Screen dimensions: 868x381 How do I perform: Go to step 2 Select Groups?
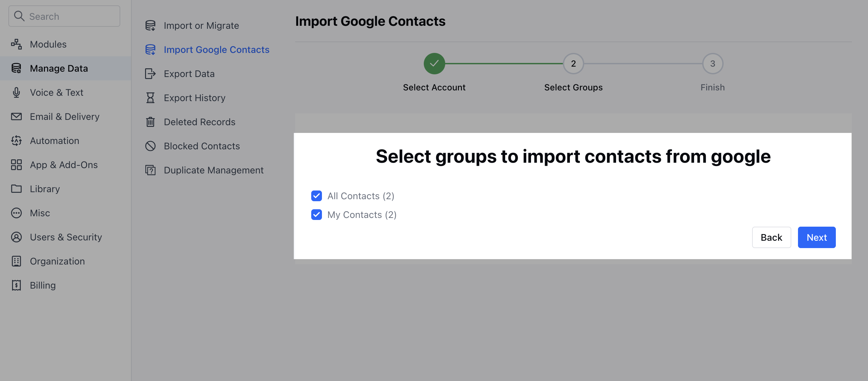pos(573,64)
